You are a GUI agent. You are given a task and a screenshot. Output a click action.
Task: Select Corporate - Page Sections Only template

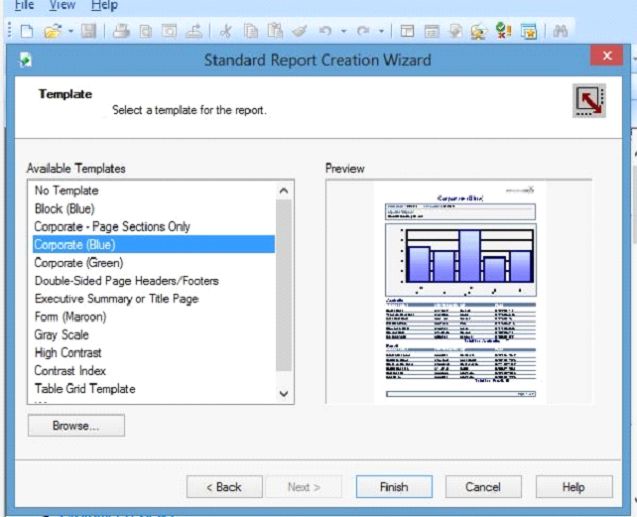coord(154,227)
